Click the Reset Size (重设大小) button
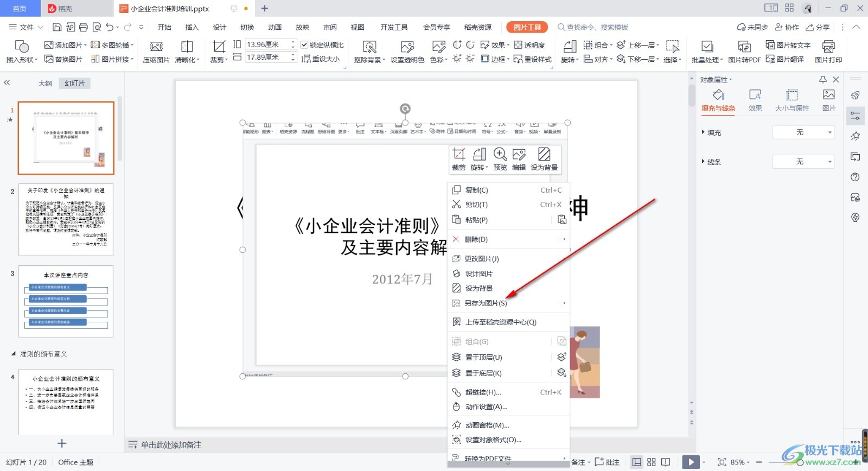This screenshot has height=471, width=868. click(x=321, y=59)
